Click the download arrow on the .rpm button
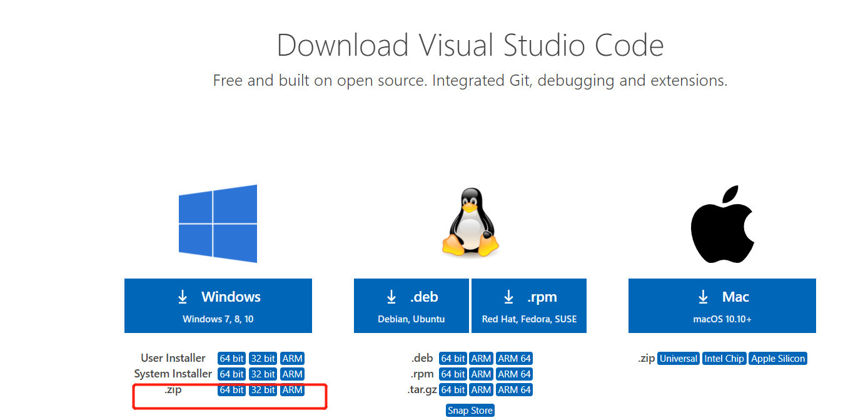The image size is (868, 420). click(x=508, y=296)
